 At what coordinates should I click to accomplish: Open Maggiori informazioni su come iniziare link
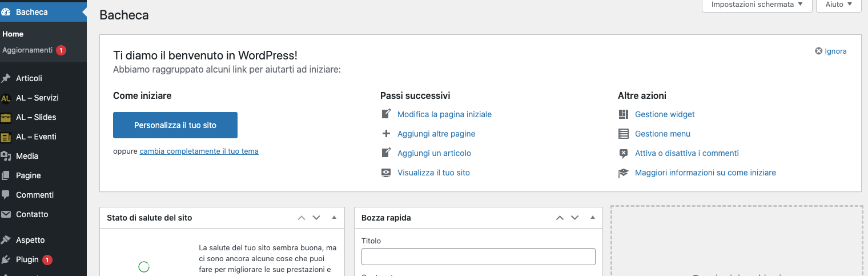point(705,173)
